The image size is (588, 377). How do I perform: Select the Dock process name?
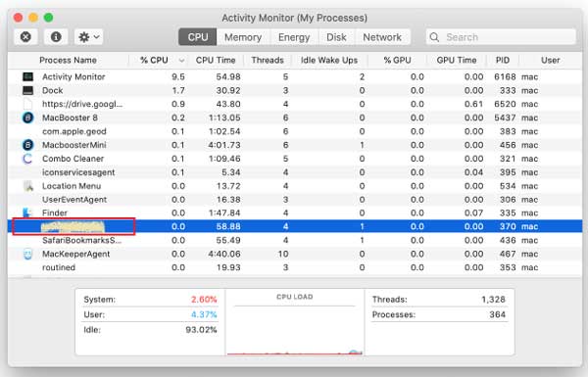click(x=53, y=90)
